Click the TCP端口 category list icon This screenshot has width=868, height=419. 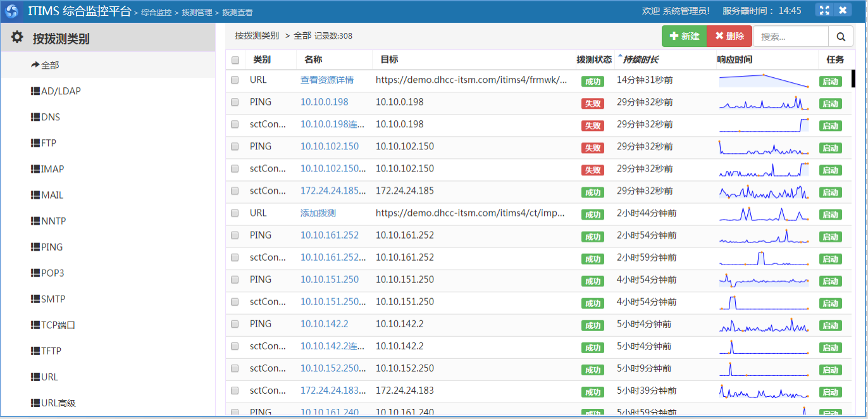[x=35, y=325]
